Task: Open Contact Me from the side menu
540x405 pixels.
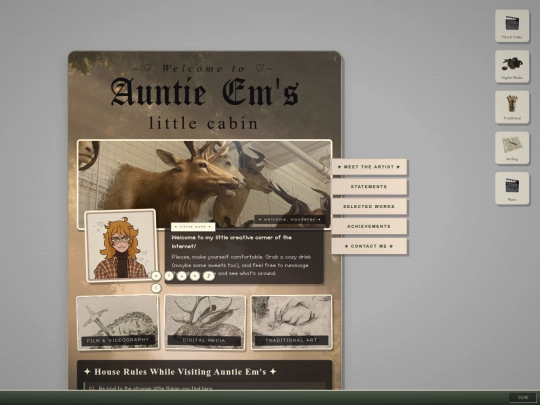Action: click(369, 246)
